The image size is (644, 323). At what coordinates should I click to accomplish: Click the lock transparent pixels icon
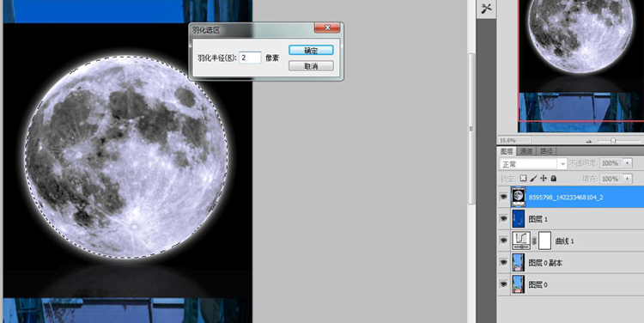(523, 179)
